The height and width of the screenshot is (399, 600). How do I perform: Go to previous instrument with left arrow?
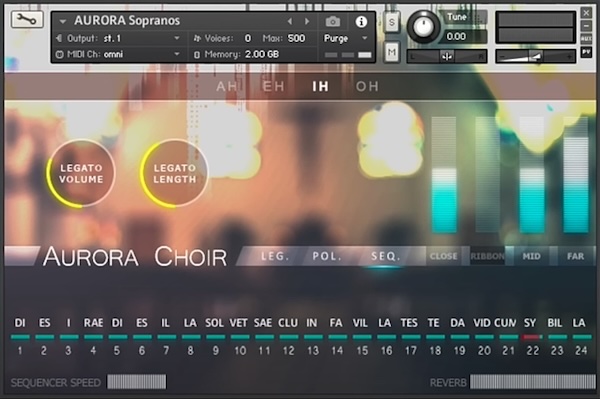(290, 21)
